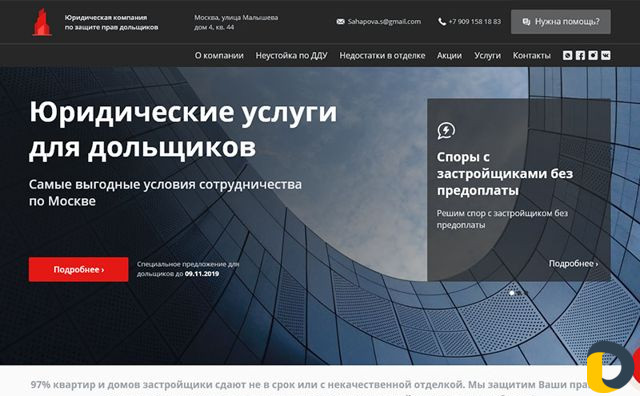
Task: Select the second slider pagination dot
Action: pos(519,293)
